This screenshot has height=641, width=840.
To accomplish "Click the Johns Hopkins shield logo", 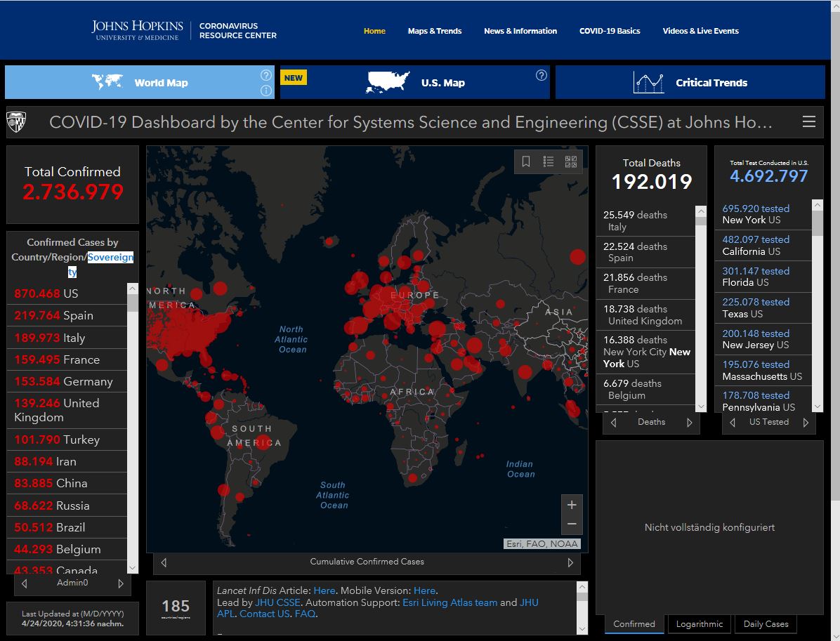I will (16, 122).
